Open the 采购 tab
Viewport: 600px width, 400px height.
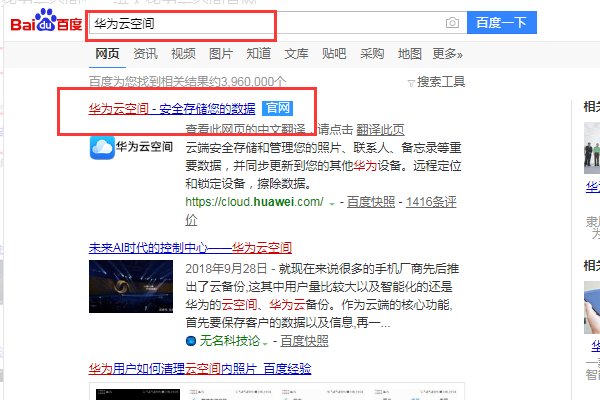click(x=372, y=54)
